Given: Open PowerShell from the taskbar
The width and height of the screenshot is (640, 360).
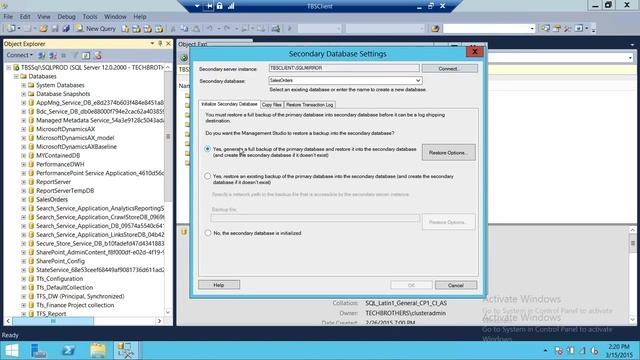Looking at the screenshot, I should coord(69,350).
